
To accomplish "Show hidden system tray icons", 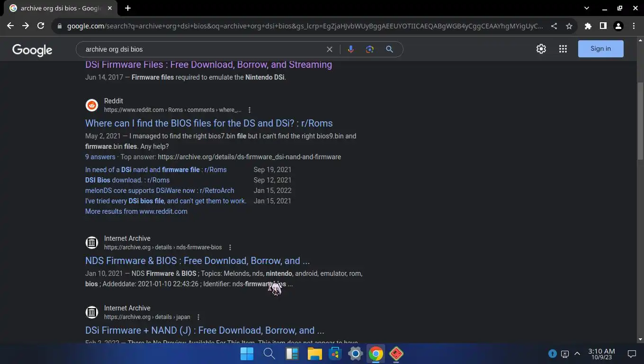I will [577, 354].
